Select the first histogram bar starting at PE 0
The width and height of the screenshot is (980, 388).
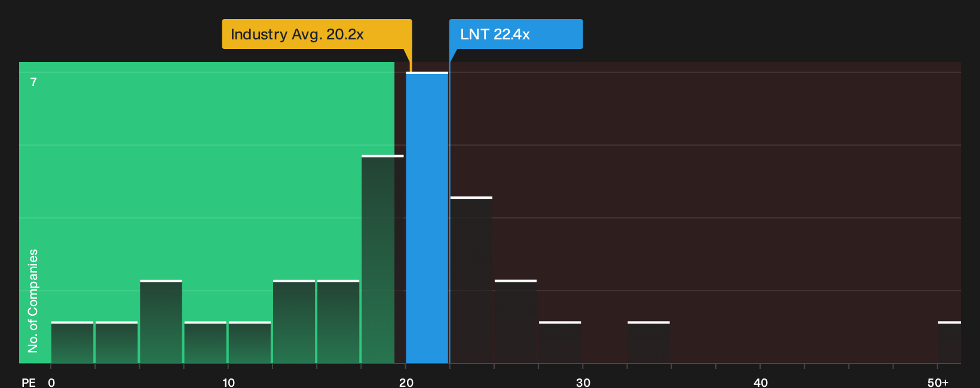coord(72,343)
